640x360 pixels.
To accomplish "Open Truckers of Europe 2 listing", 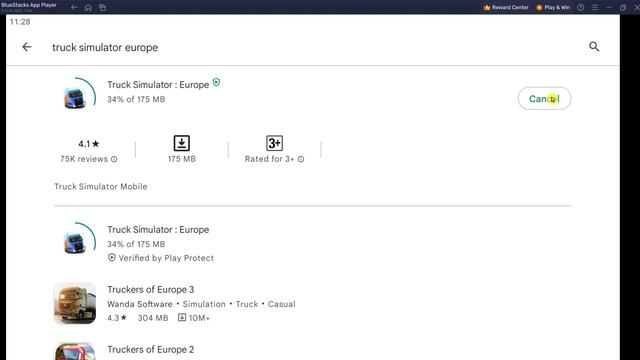I will pyautogui.click(x=312, y=351).
